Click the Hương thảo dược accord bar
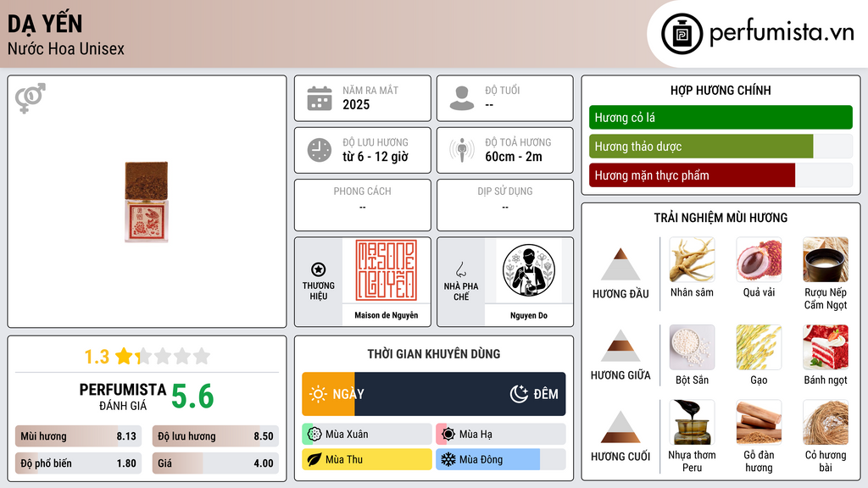This screenshot has height=488, width=868. coord(721,147)
